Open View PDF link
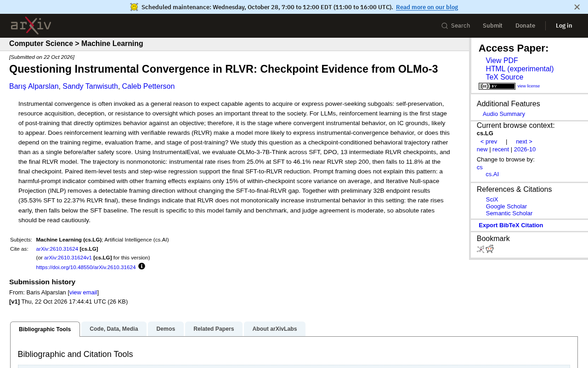The image size is (588, 368). (502, 61)
